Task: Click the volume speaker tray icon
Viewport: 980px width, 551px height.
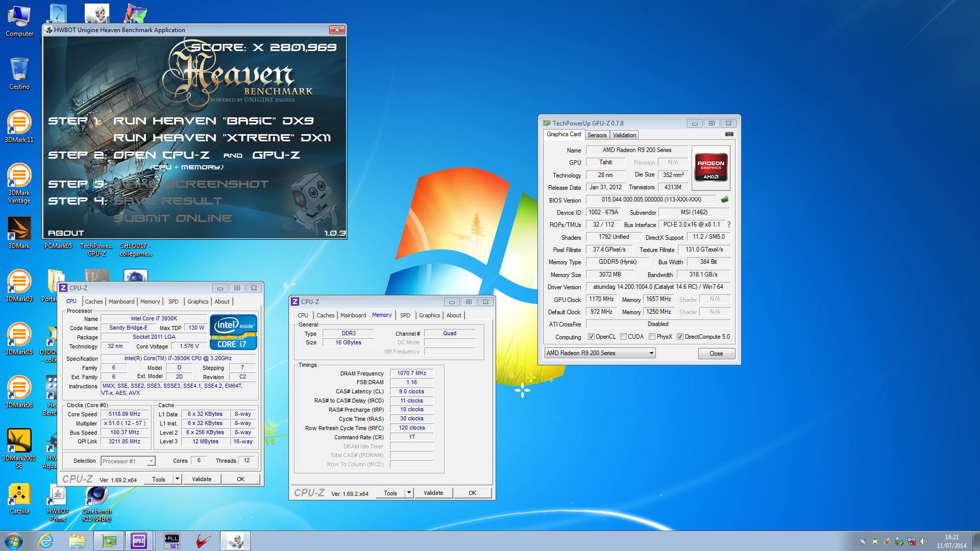Action: click(923, 541)
